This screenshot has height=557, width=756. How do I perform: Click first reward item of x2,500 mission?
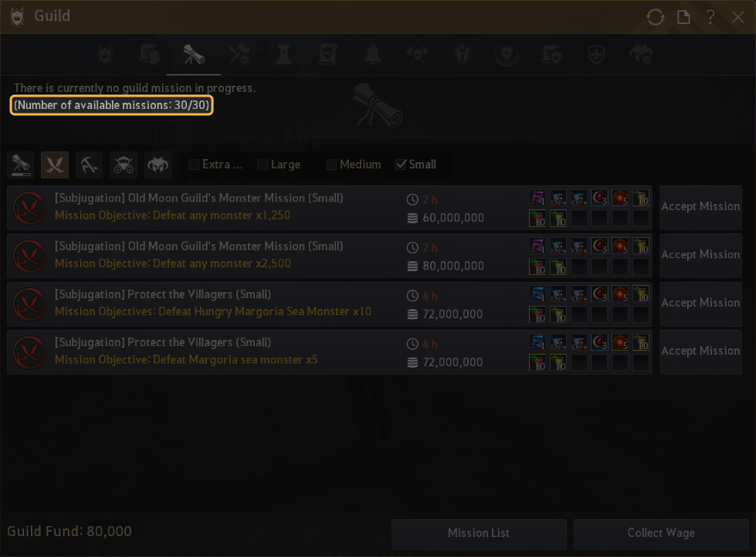(537, 246)
